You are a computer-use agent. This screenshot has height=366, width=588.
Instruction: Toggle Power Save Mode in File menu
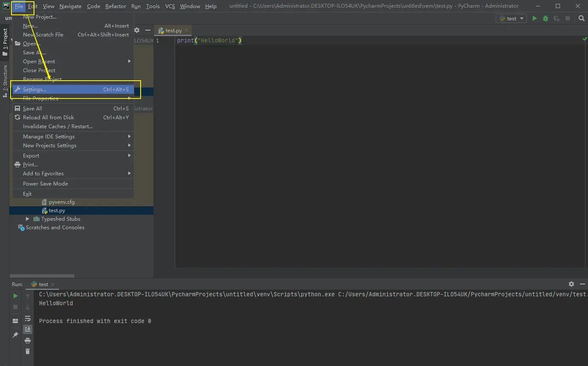pyautogui.click(x=45, y=184)
